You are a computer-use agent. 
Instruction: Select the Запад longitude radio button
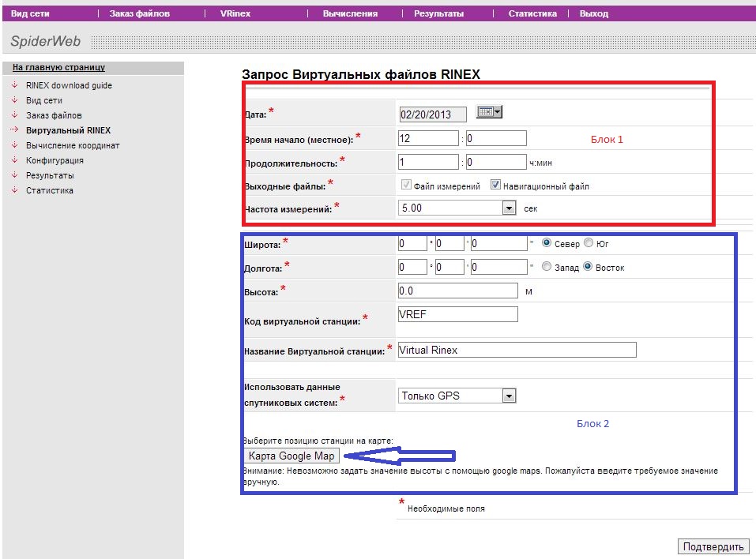point(547,267)
